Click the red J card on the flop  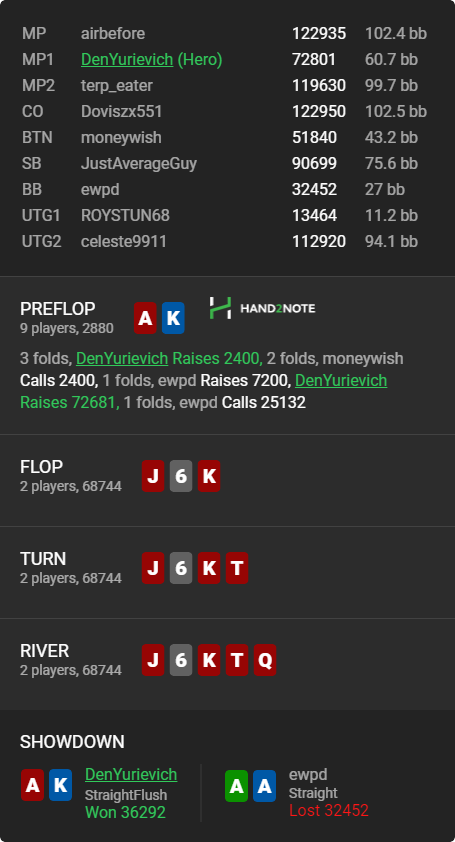click(x=153, y=476)
